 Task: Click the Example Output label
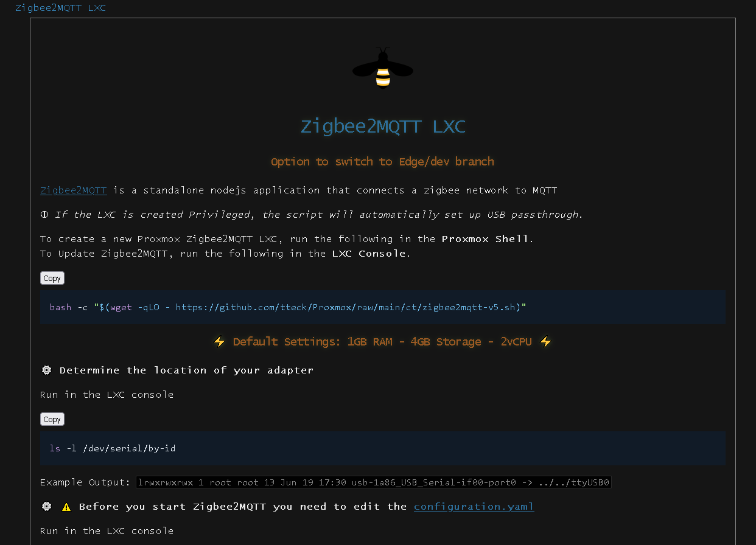point(85,482)
